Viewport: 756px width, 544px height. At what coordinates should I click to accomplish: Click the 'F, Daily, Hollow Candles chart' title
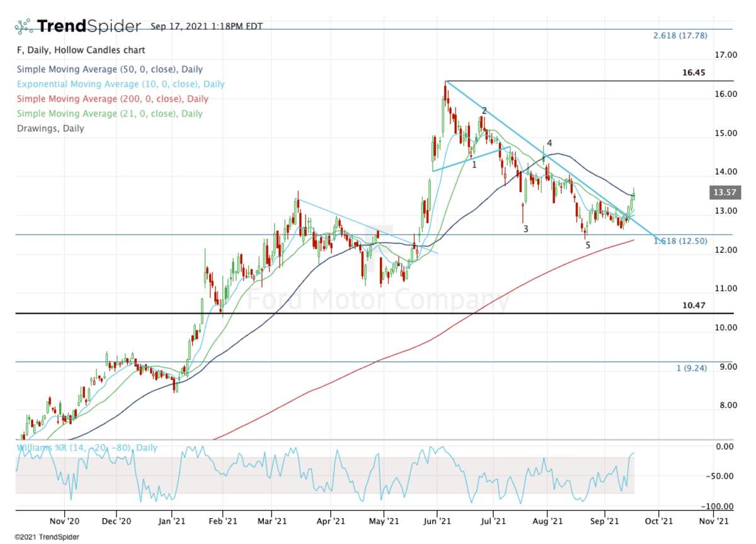tap(80, 50)
